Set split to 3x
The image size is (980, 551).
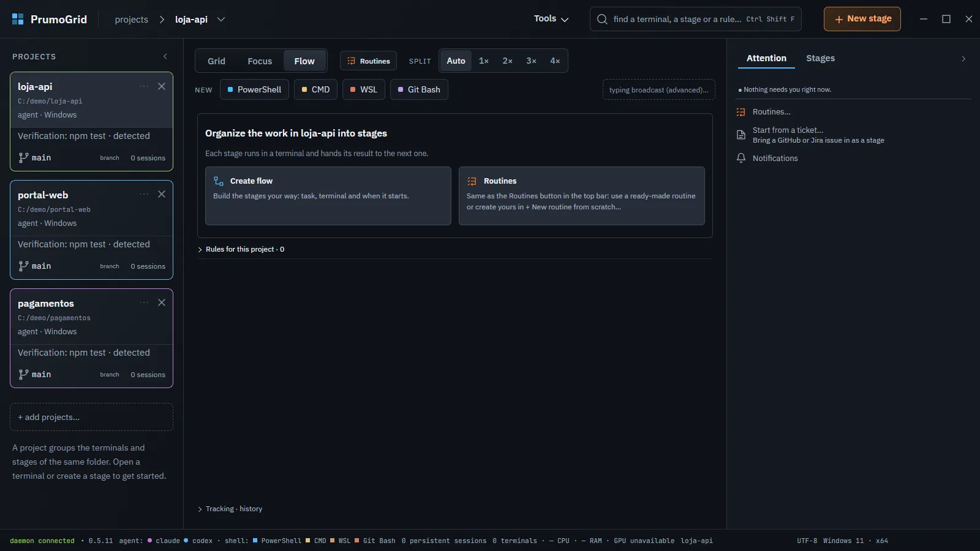(x=532, y=61)
